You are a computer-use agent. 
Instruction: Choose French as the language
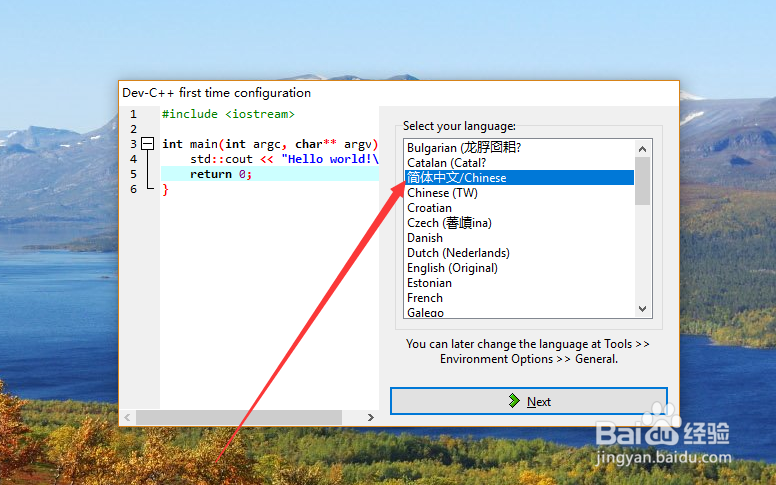click(519, 298)
